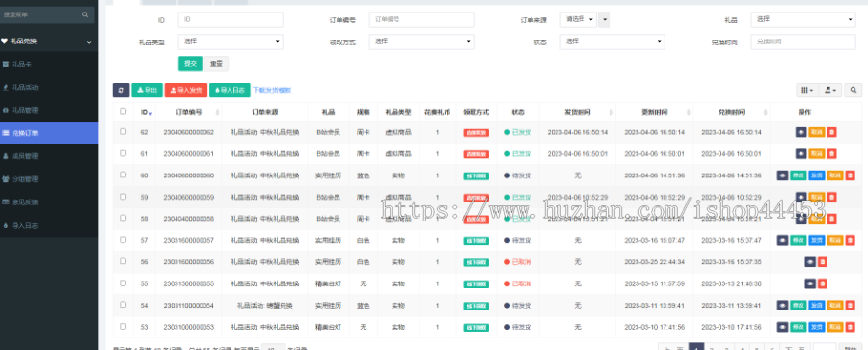Delete order 59 using the trash icon
Viewport: 868px width, 350px height.
pyautogui.click(x=831, y=197)
